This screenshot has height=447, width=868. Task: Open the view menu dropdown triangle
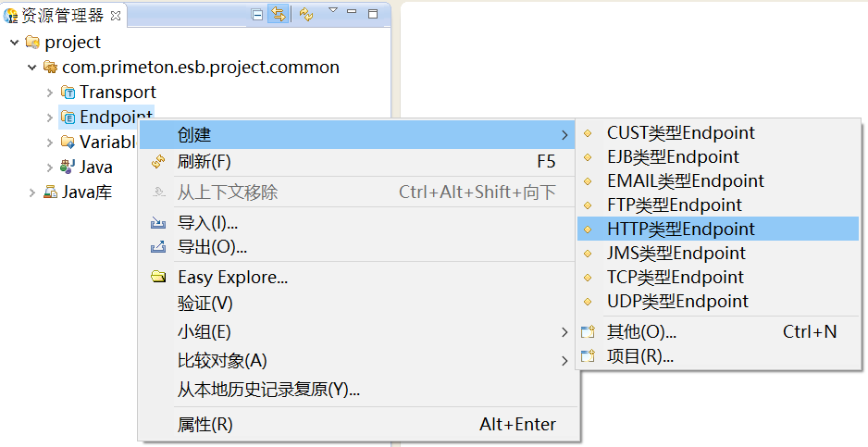[x=332, y=11]
